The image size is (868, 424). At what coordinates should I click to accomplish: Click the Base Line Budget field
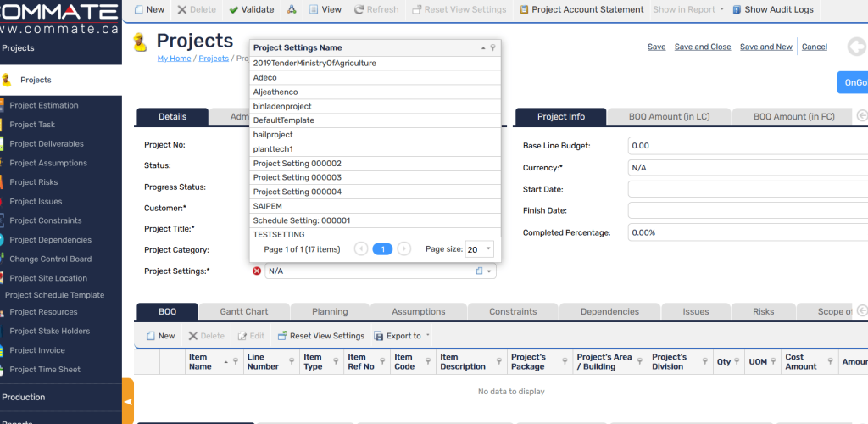746,146
